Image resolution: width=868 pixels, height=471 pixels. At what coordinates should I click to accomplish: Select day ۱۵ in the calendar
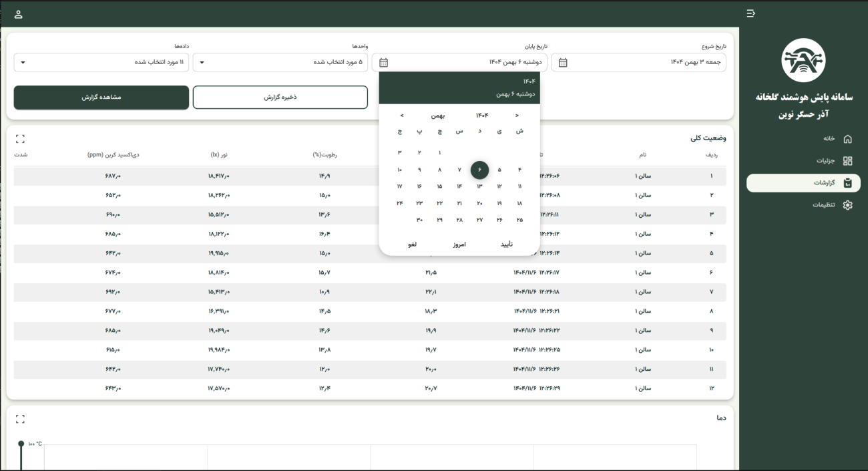[x=439, y=186]
